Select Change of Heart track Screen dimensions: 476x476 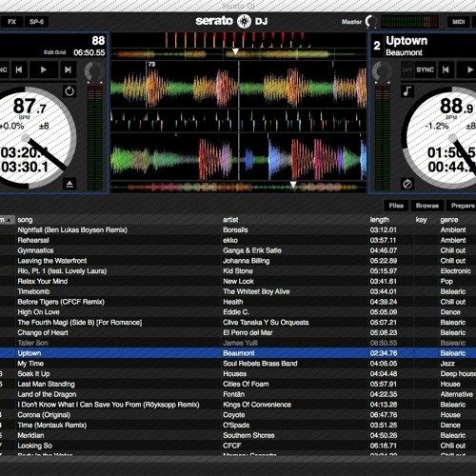click(x=238, y=332)
